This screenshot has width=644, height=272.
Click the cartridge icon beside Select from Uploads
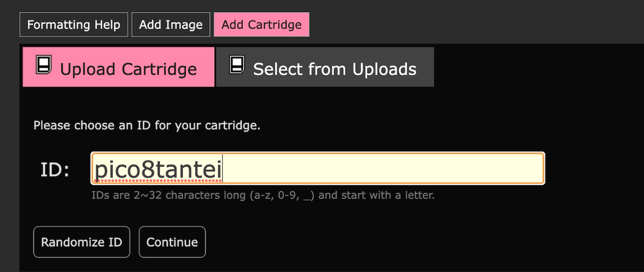click(237, 65)
